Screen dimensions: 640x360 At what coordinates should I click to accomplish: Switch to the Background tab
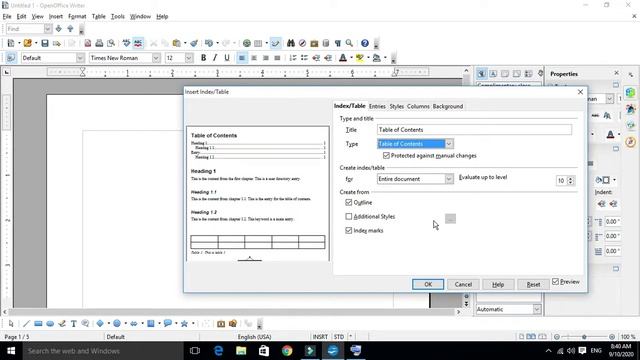448,106
